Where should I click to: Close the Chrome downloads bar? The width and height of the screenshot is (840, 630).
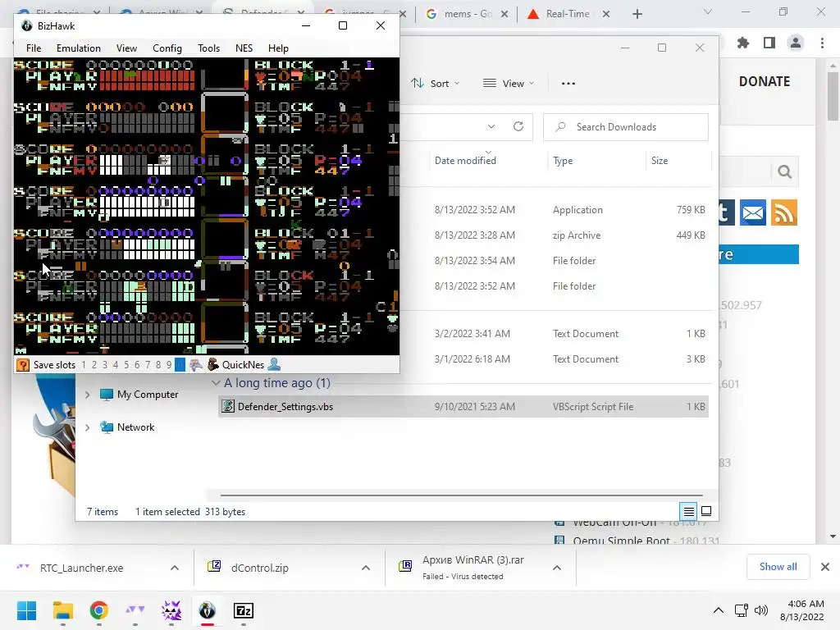825,567
